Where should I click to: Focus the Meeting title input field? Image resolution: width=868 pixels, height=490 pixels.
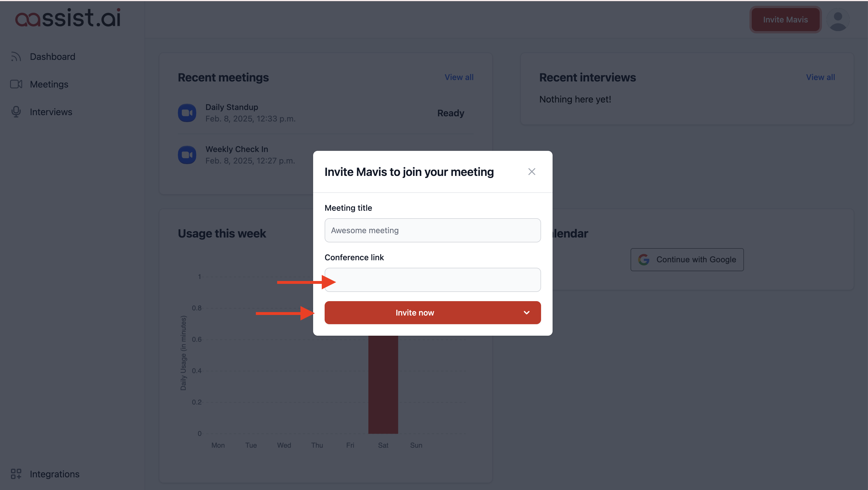coord(432,231)
